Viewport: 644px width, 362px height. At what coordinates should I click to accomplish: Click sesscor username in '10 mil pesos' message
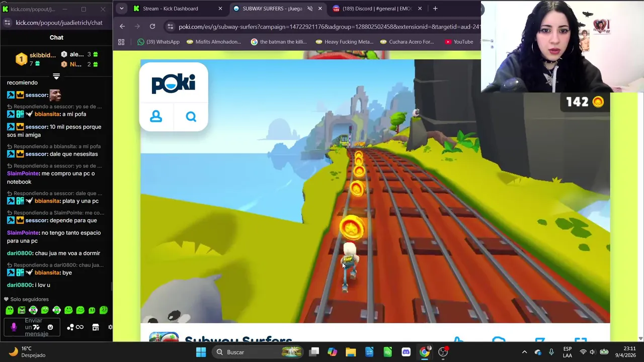tap(36, 127)
